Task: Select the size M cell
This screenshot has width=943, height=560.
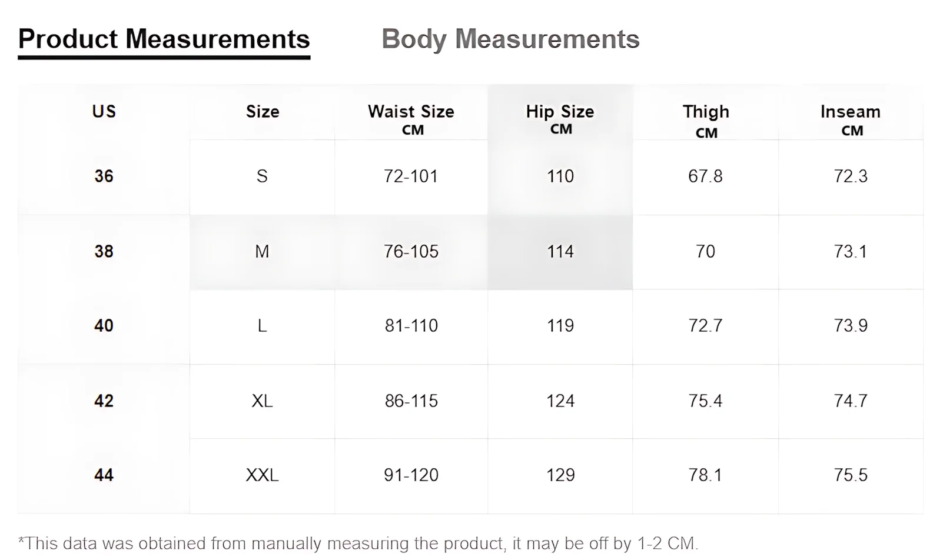Action: [x=262, y=252]
